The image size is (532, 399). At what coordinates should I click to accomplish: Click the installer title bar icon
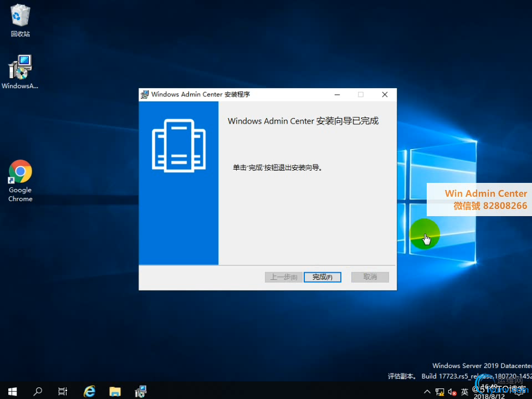pos(145,94)
